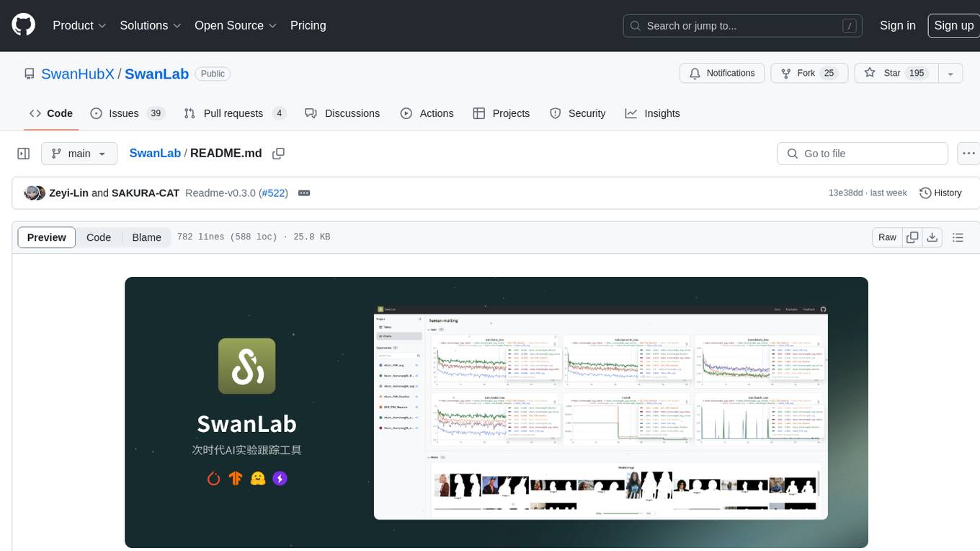This screenshot has height=551, width=980.
Task: Click the Public visibility label
Action: [x=213, y=74]
